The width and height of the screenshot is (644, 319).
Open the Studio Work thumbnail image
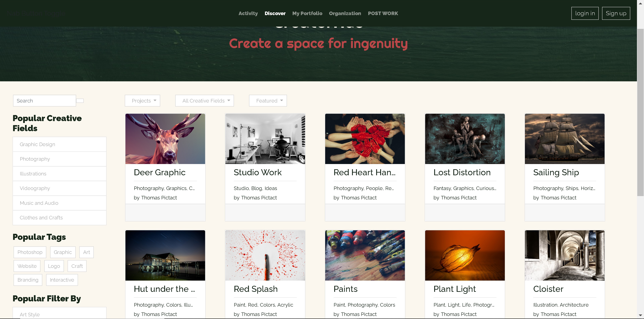tap(265, 139)
